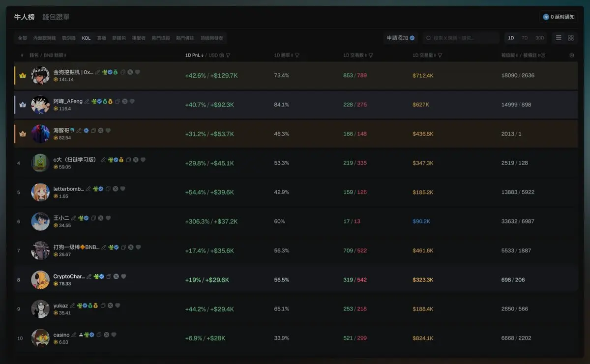Image resolution: width=590 pixels, height=364 pixels.
Task: Click 申請添加 button
Action: (401, 38)
